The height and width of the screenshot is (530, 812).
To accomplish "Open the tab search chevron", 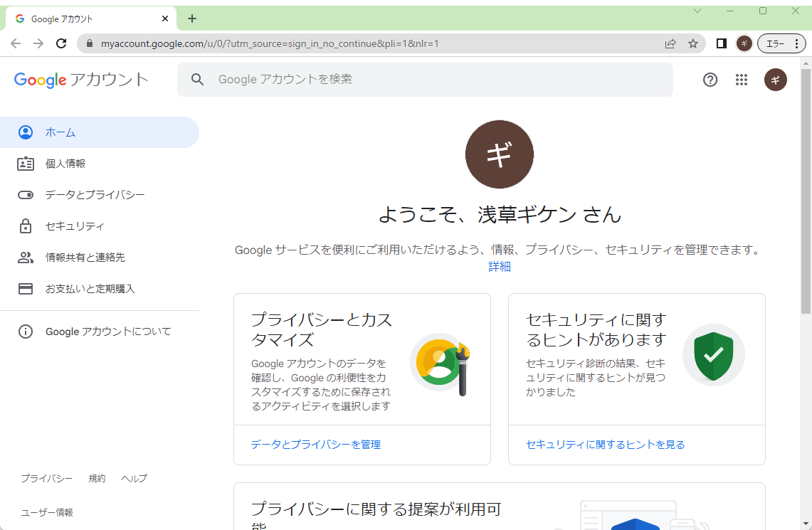I will coord(697,11).
